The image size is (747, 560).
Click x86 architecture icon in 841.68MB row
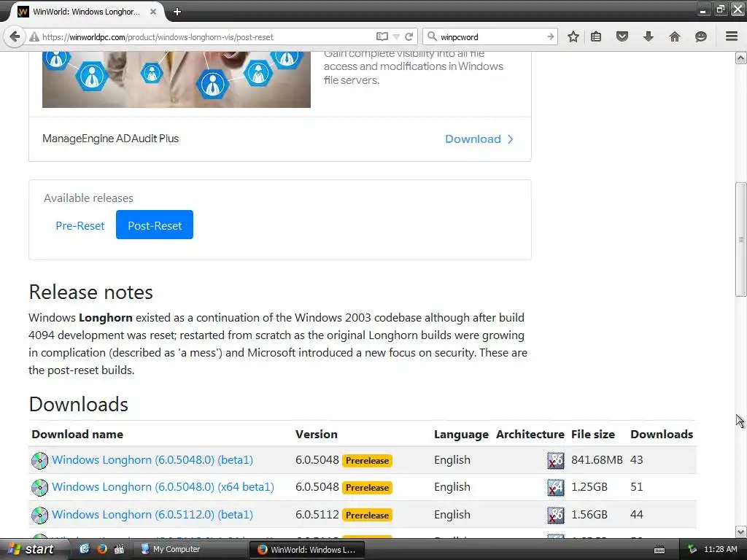[555, 461]
